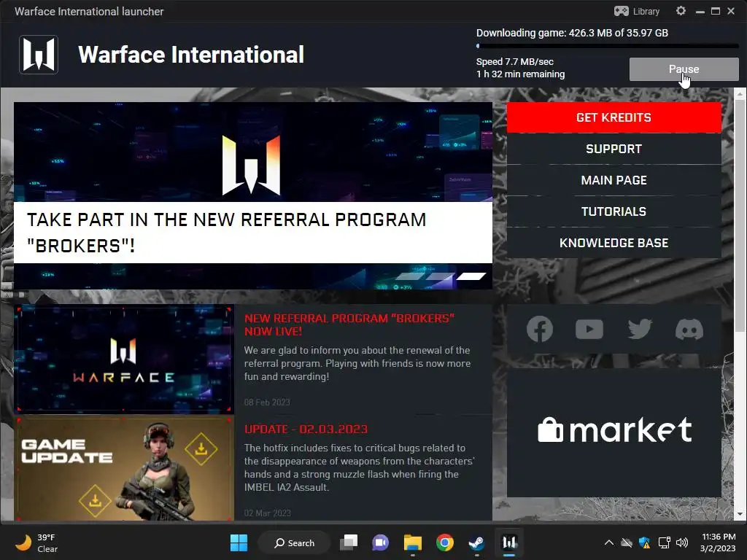This screenshot has width=747, height=560.
Task: Show hidden system tray icons chevron
Action: 609,542
